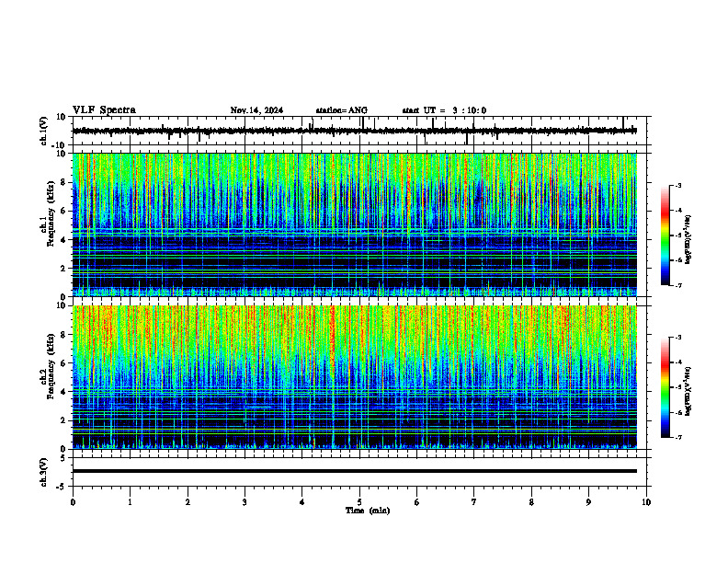Click the ch.1 spectrogram plot area
This screenshot has height=563, width=728.
point(355,224)
